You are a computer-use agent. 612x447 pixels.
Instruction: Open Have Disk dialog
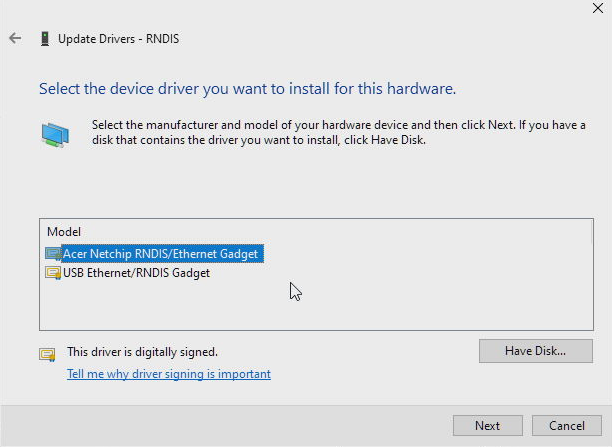pyautogui.click(x=536, y=351)
